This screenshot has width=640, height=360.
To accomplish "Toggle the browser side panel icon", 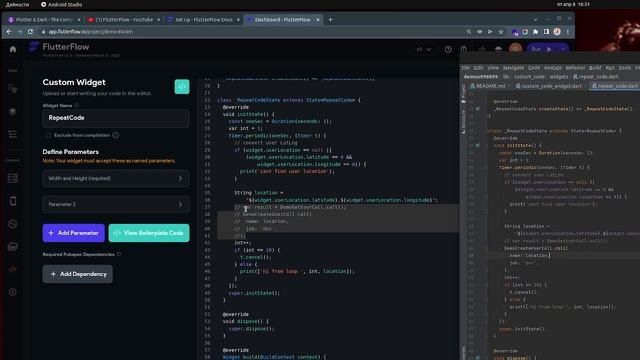I will 546,31.
